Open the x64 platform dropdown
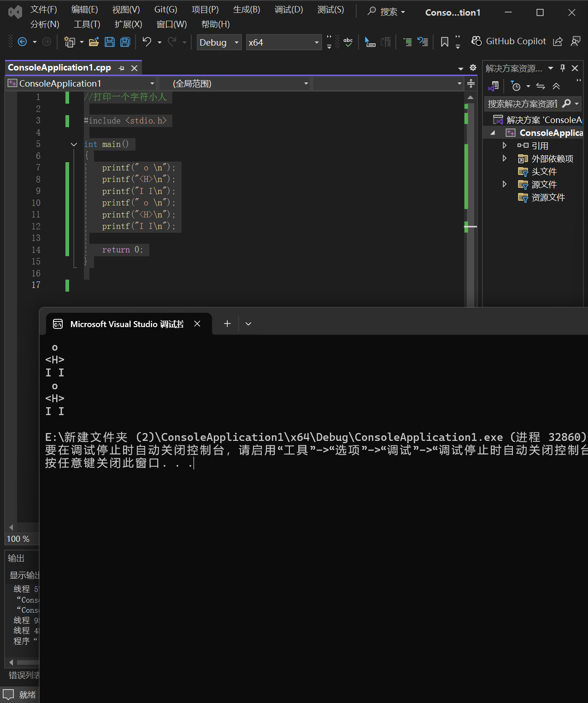The height and width of the screenshot is (703, 588). click(x=284, y=42)
